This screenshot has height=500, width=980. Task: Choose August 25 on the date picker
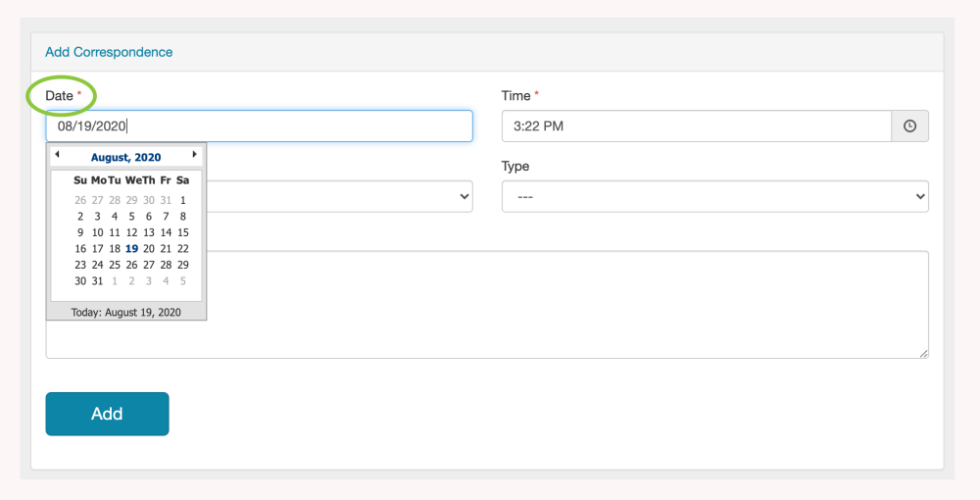point(115,265)
